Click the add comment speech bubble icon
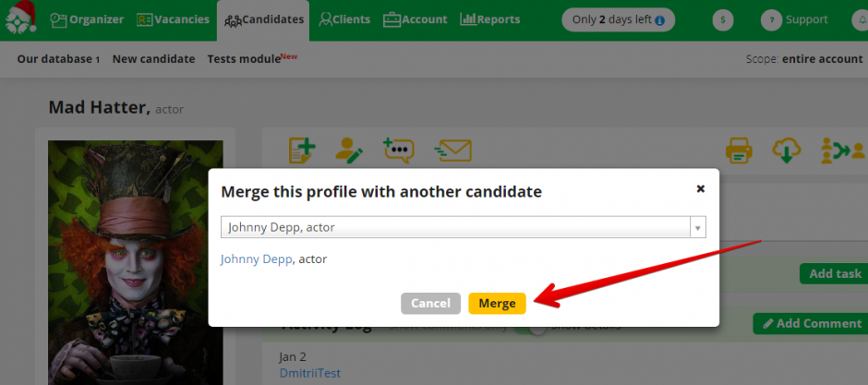The image size is (868, 385). [398, 150]
